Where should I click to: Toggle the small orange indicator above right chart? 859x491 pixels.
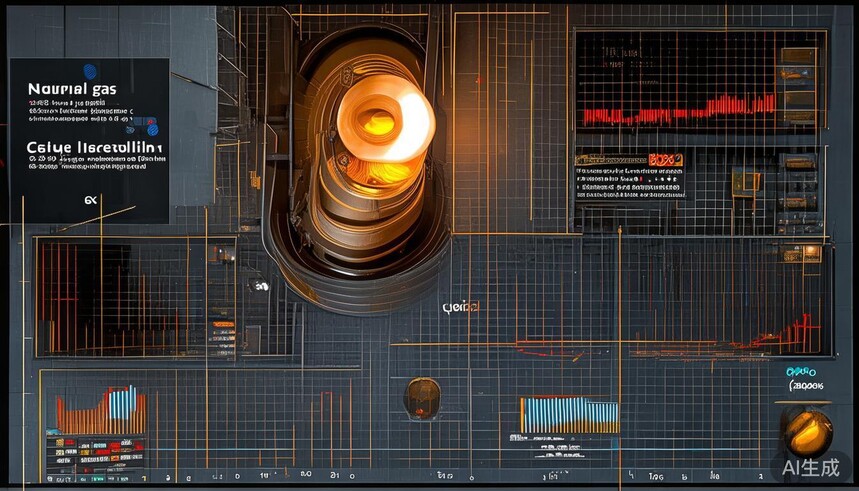tap(809, 253)
